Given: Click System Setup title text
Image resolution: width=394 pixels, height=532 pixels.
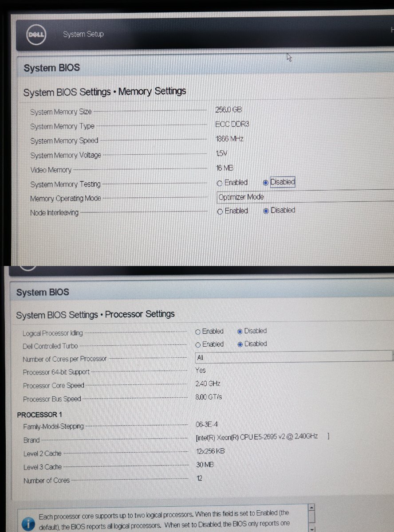Looking at the screenshot, I should pyautogui.click(x=83, y=34).
